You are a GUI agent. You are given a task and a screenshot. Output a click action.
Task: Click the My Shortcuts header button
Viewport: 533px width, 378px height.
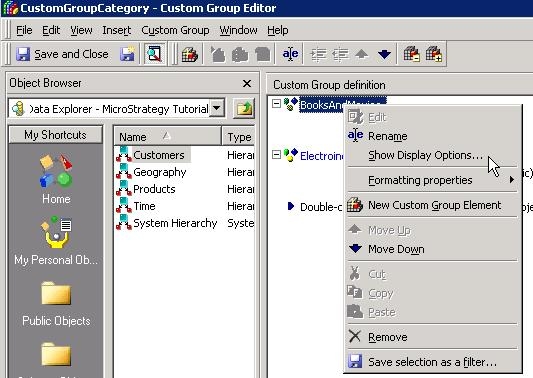click(55, 135)
